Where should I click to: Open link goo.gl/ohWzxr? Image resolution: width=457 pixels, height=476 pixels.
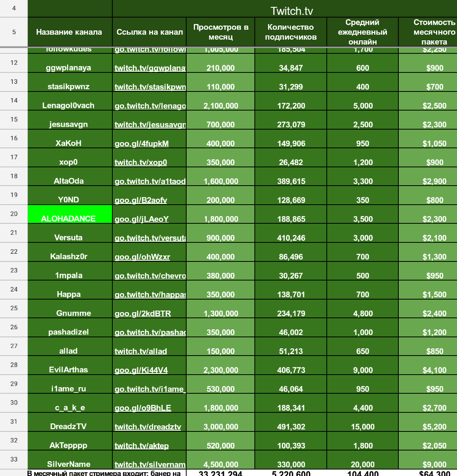(x=142, y=257)
